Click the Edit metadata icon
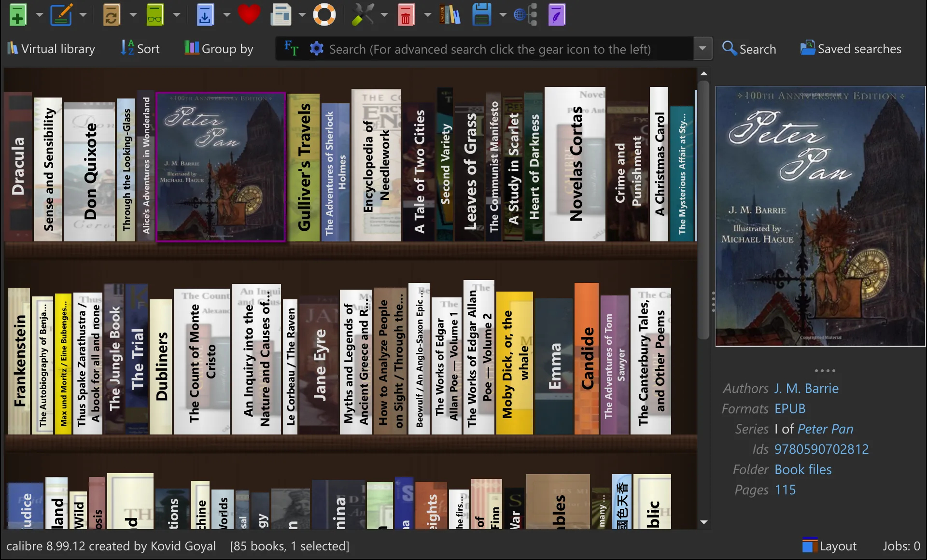 tap(61, 14)
